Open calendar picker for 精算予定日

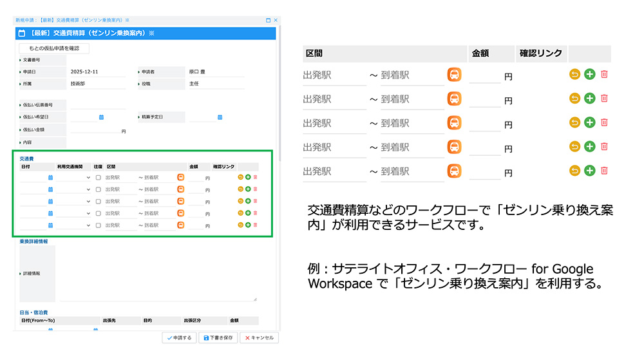click(x=220, y=117)
